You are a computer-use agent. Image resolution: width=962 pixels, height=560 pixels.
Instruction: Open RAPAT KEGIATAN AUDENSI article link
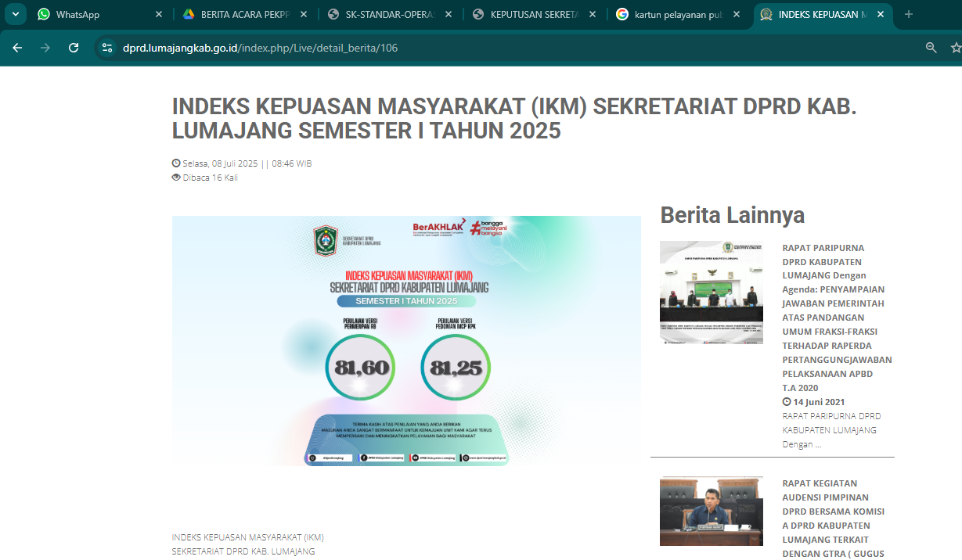(833, 518)
